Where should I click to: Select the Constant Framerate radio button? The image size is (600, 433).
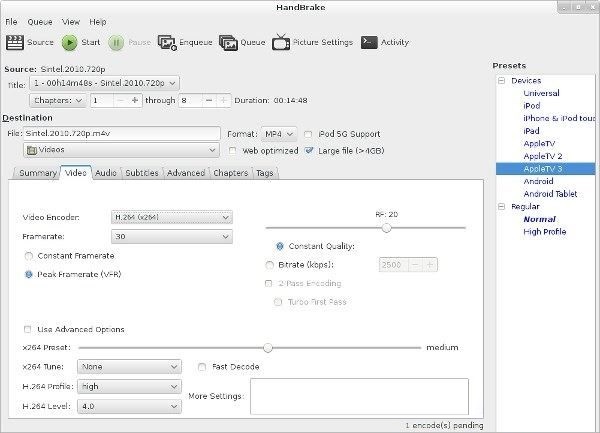(x=28, y=256)
